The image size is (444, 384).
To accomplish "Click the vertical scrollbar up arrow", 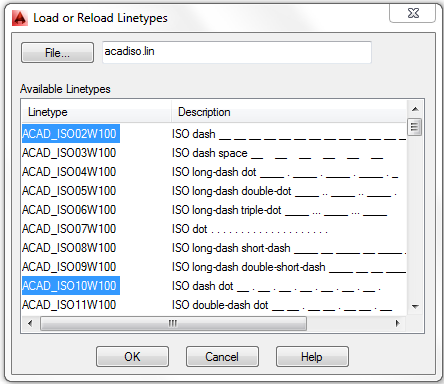I will [415, 109].
